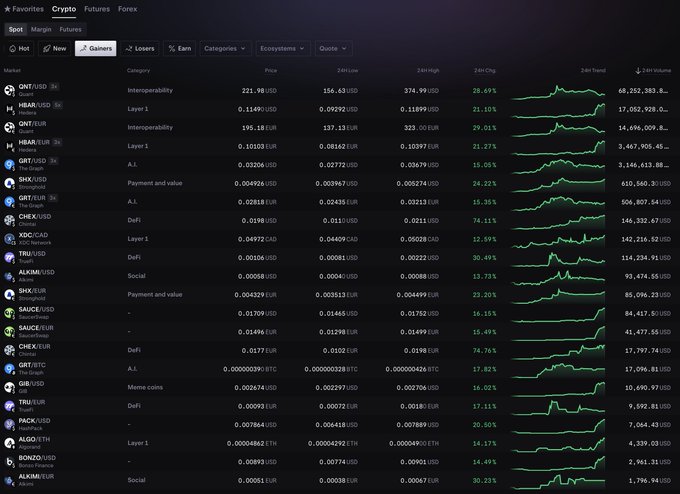This screenshot has width=680, height=494.
Task: Click the 3x leverage badge on QNT/USD
Action: (x=54, y=86)
